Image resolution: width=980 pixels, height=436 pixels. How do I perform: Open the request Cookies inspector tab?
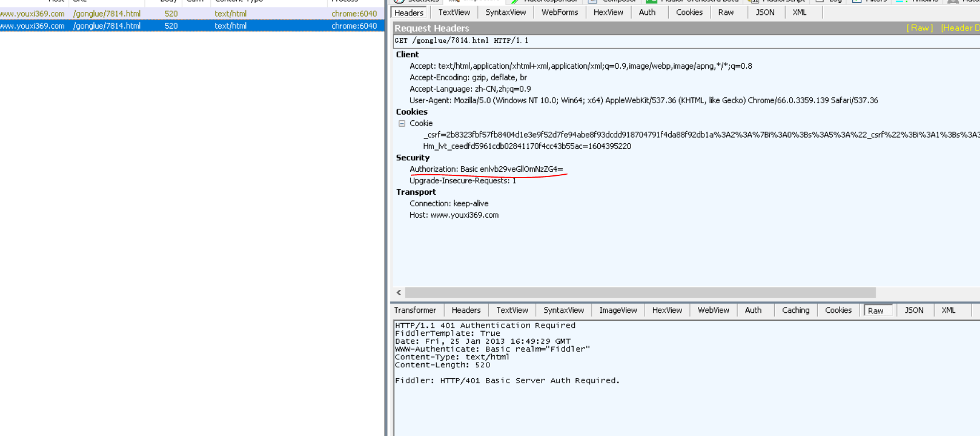coord(689,13)
